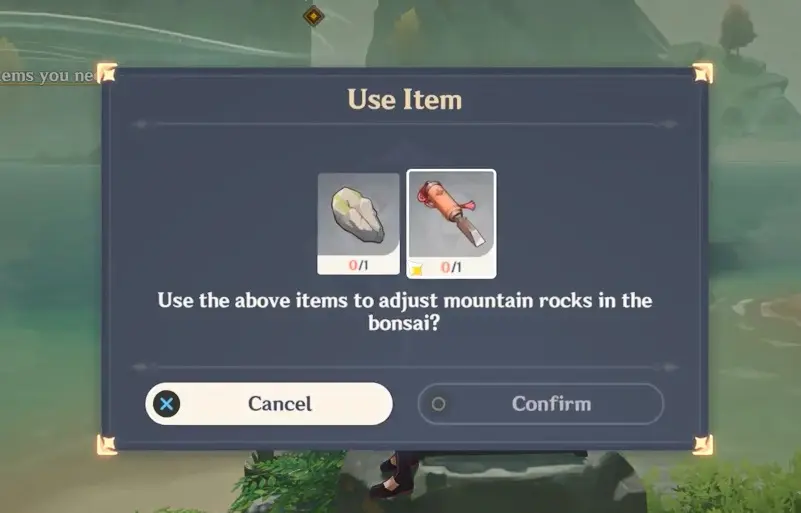801x513 pixels.
Task: Click the chisel item's 0/1 count
Action: [x=451, y=267]
